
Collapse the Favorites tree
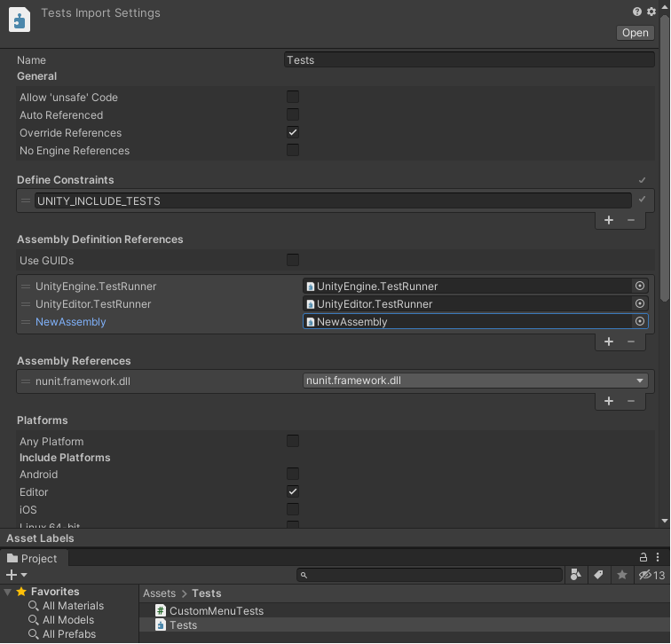point(8,592)
